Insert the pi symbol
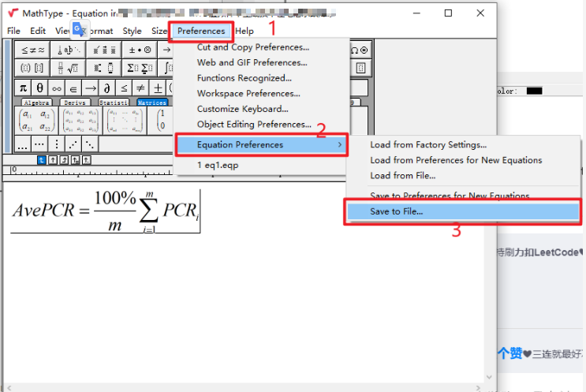 pos(23,88)
